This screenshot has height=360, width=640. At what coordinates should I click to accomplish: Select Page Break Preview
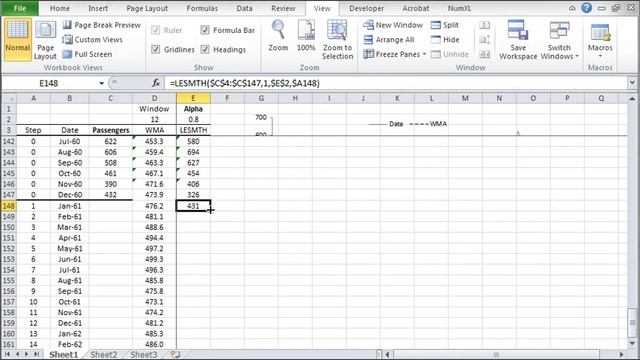102,25
